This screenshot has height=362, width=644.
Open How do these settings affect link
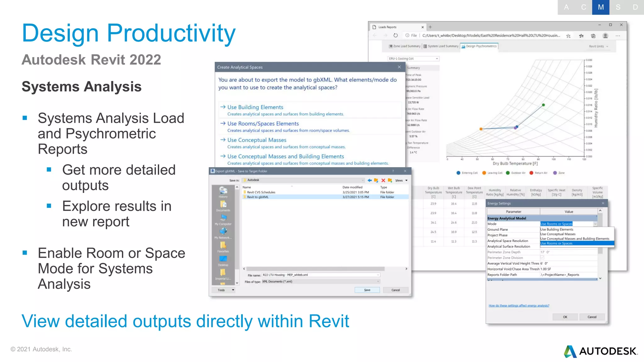(519, 306)
